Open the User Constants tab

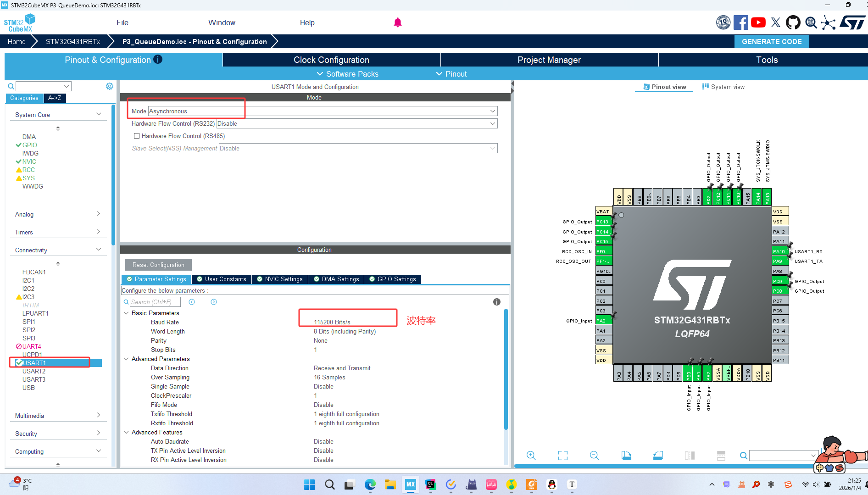(222, 279)
